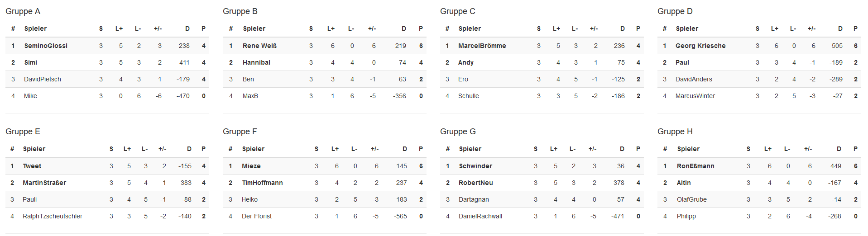Screen dimensions: 868x236
Task: Click the Gruppe A heading
Action: point(23,11)
